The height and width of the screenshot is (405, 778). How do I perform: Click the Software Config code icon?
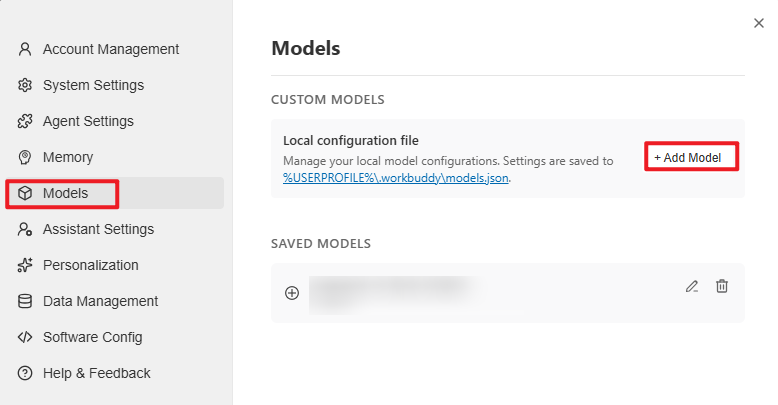click(x=25, y=337)
